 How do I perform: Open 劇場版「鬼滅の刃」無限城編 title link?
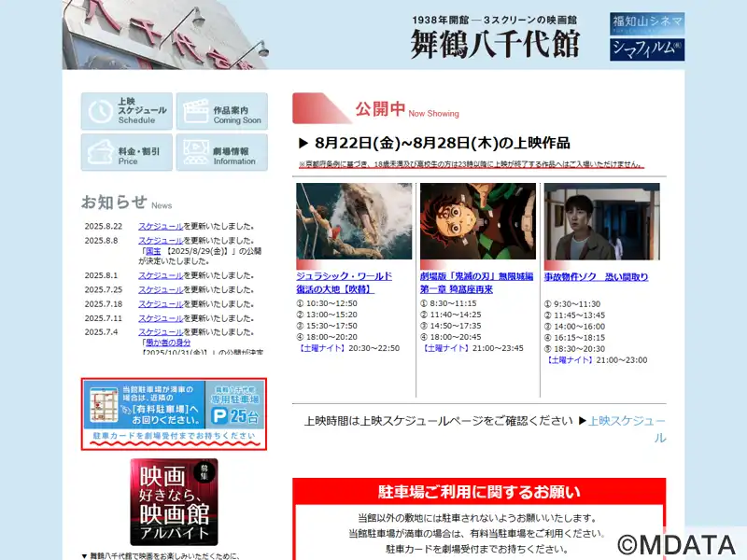pyautogui.click(x=477, y=283)
